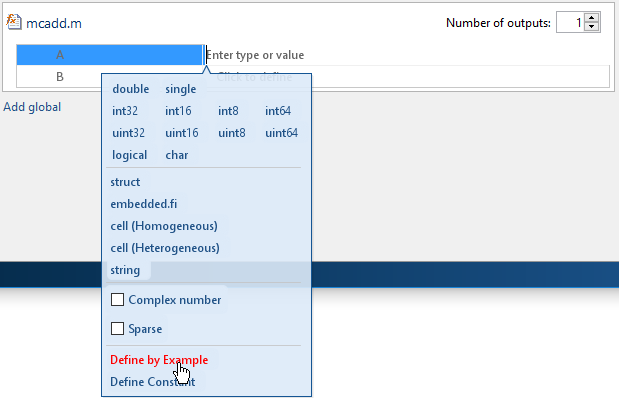Select uint8 type option
The width and height of the screenshot is (619, 401).
[232, 133]
